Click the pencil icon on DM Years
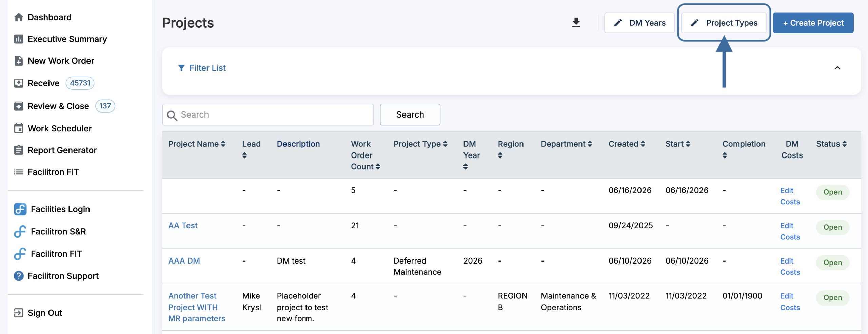This screenshot has width=868, height=334. [618, 23]
